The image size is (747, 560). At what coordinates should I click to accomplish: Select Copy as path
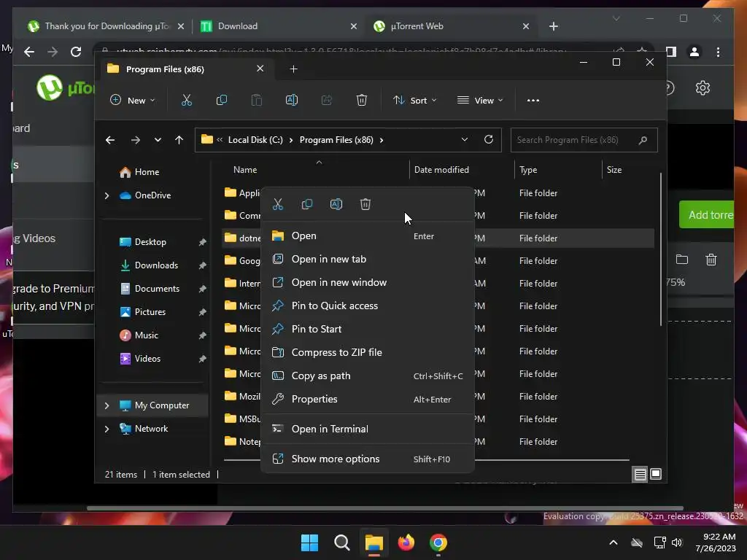pos(368,376)
